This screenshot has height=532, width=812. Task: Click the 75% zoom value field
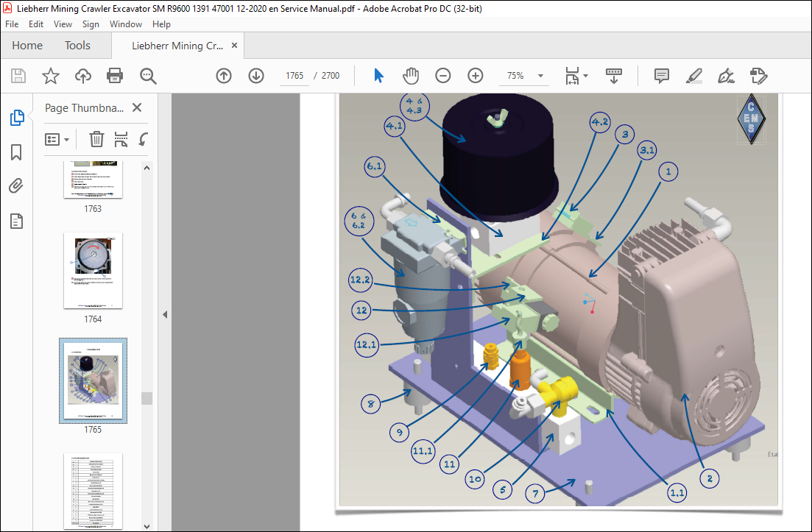(516, 76)
